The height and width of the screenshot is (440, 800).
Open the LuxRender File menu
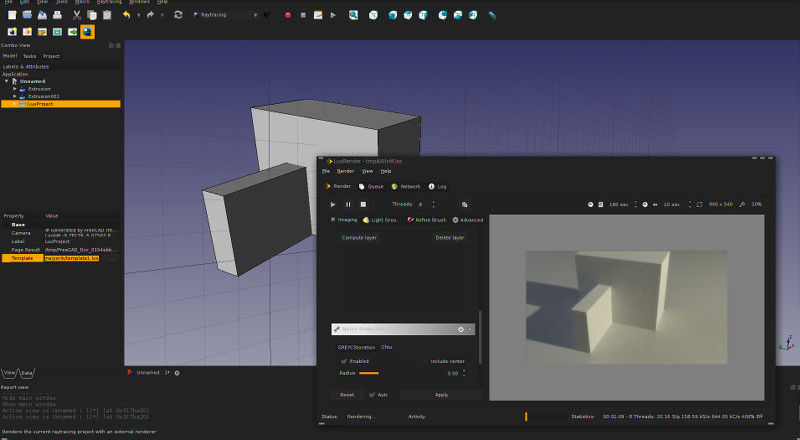click(326, 171)
